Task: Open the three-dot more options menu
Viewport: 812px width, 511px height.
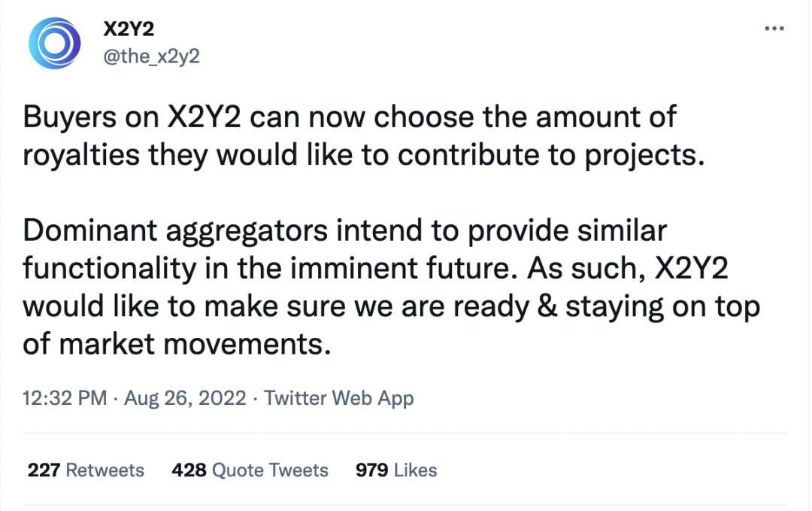Action: click(774, 28)
